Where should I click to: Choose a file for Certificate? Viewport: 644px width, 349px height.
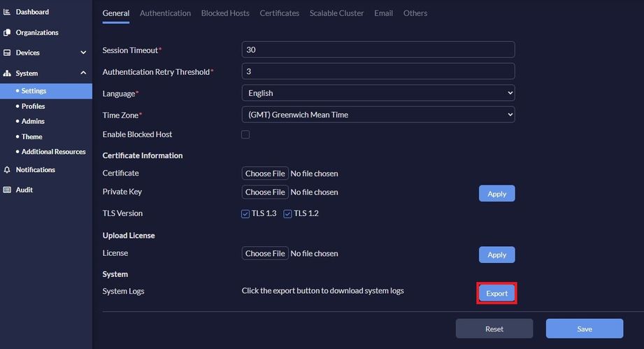[x=265, y=173]
